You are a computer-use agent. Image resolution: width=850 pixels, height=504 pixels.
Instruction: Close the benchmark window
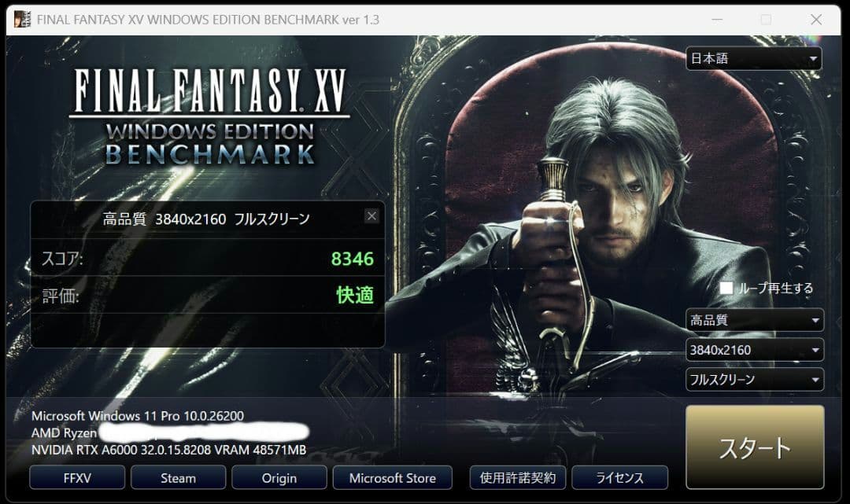pyautogui.click(x=816, y=20)
